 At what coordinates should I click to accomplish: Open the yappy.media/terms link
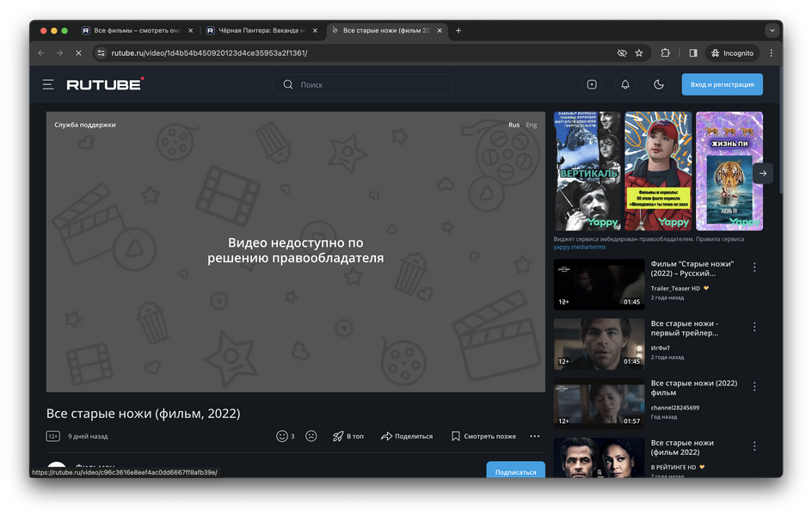(x=579, y=247)
